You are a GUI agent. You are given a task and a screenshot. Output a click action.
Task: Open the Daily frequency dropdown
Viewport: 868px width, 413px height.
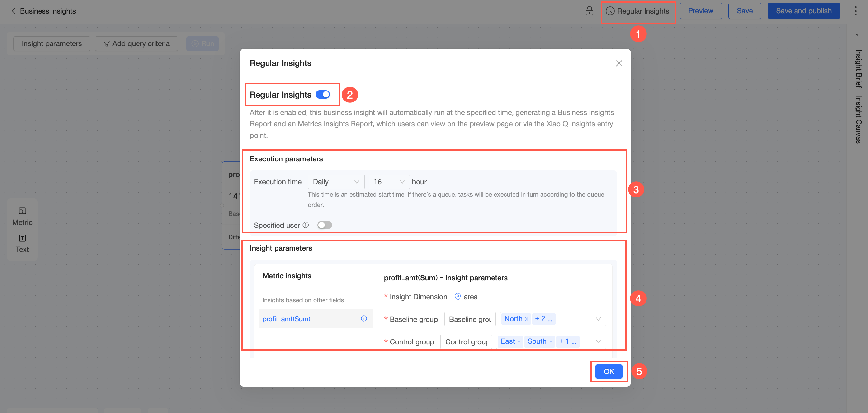click(x=335, y=182)
